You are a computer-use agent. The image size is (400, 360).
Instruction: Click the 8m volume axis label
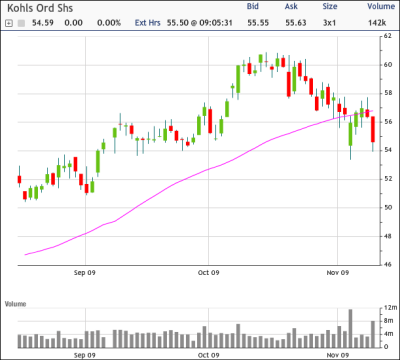(x=388, y=321)
